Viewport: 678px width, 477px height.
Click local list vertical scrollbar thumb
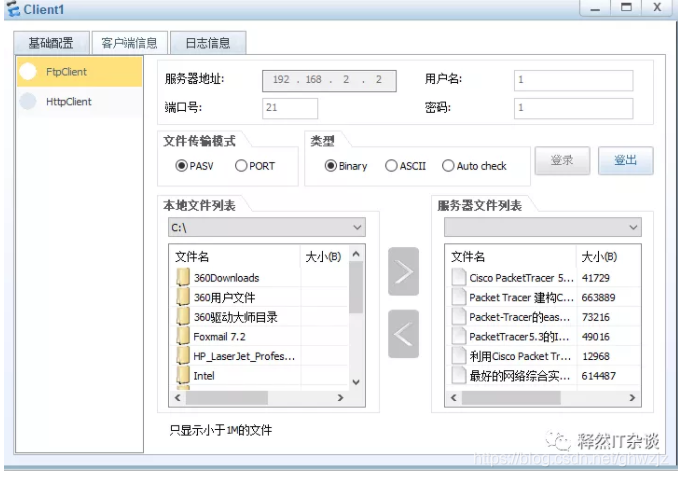[x=356, y=287]
